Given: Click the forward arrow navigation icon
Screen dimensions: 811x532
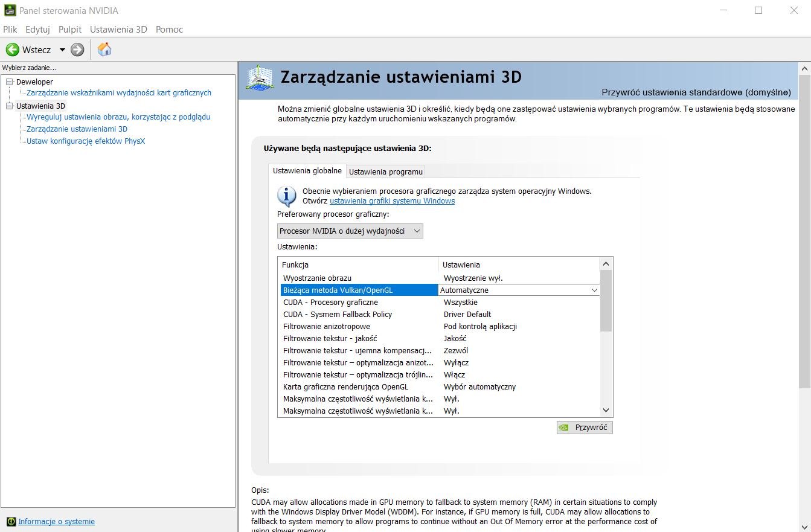Looking at the screenshot, I should point(77,50).
